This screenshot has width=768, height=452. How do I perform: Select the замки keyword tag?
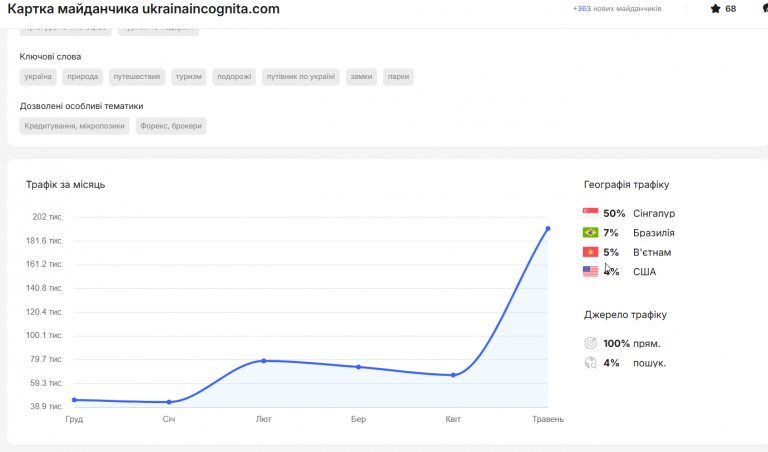point(361,76)
